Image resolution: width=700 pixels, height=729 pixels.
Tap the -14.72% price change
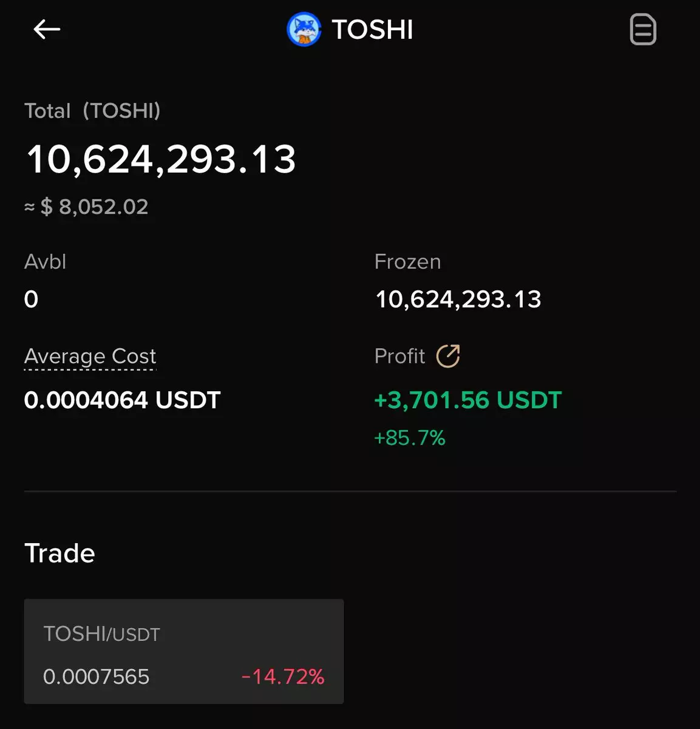click(283, 676)
